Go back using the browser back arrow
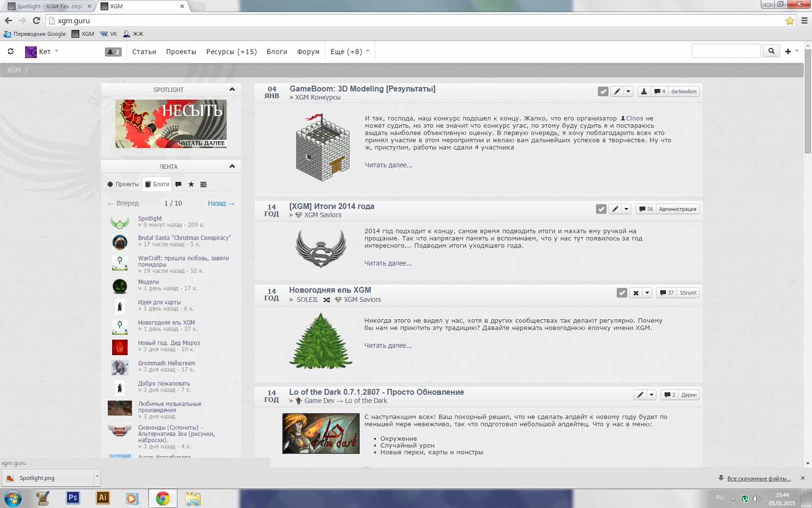The image size is (812, 508). (8, 20)
